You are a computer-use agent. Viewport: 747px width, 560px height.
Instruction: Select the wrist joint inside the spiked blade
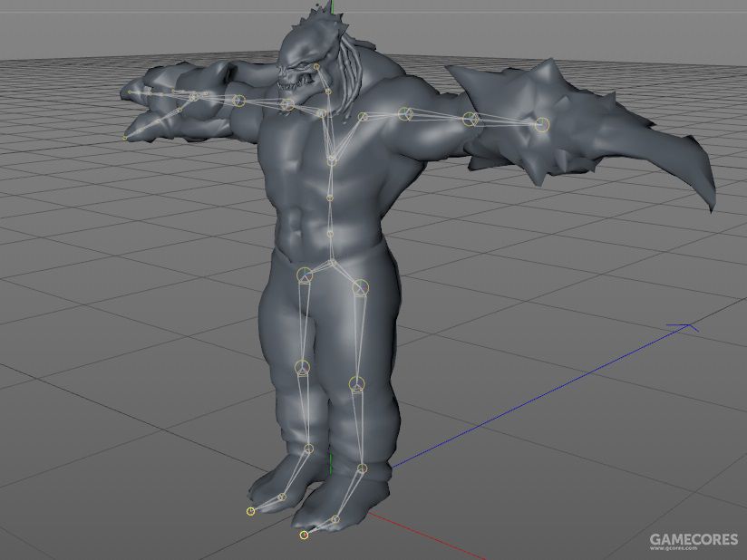(x=542, y=125)
